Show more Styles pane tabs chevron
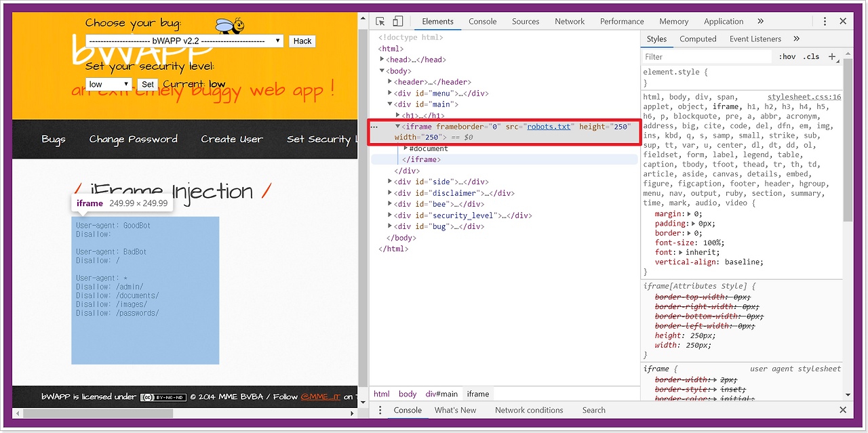 pyautogui.click(x=797, y=39)
